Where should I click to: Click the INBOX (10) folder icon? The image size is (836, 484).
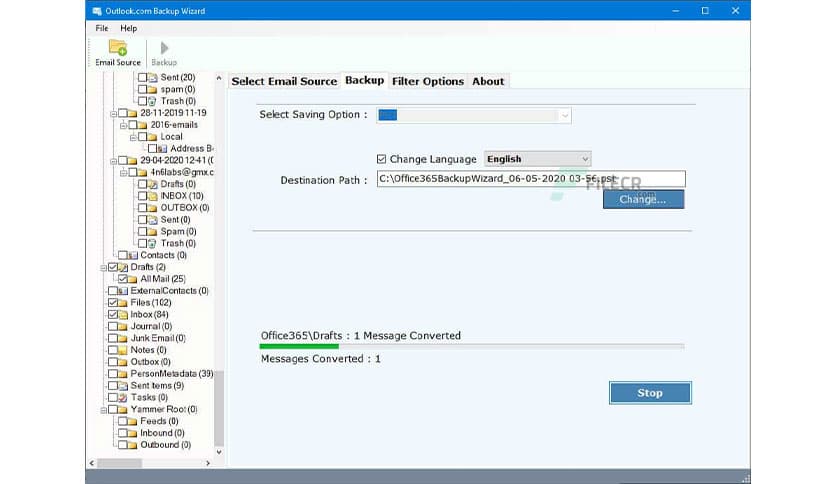tap(152, 196)
